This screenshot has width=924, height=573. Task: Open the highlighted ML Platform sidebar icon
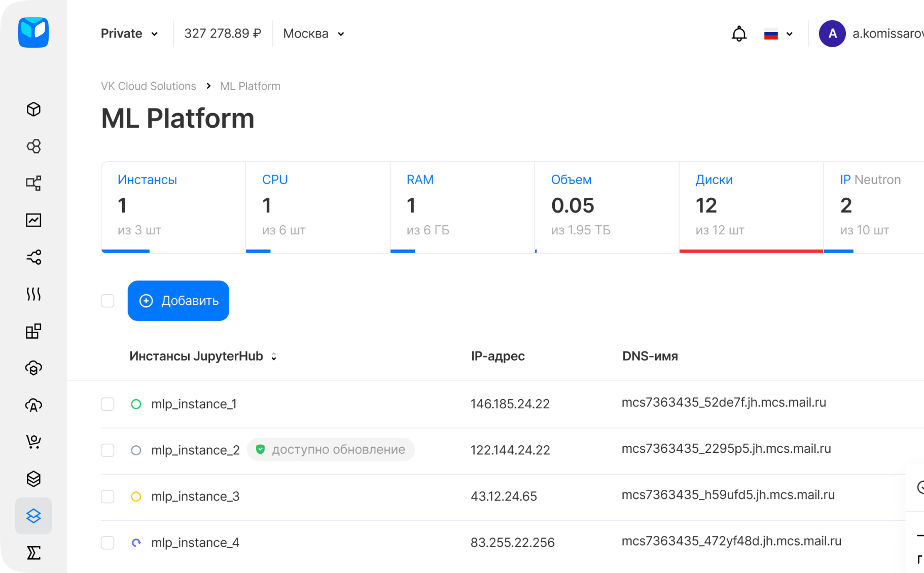coord(33,516)
